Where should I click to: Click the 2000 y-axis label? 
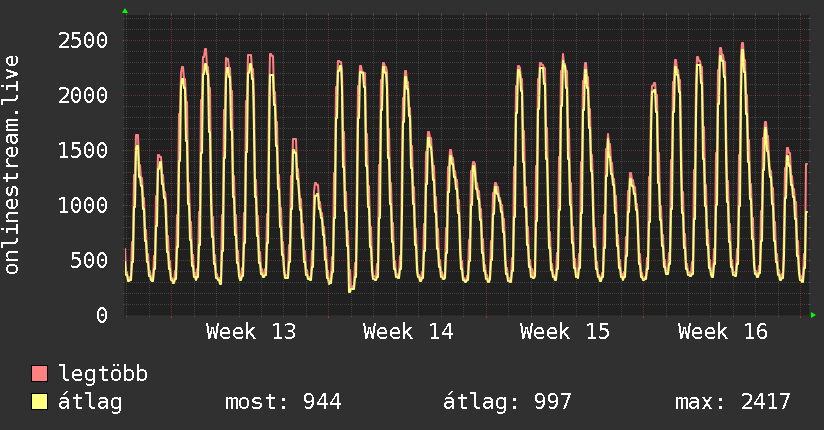[83, 96]
